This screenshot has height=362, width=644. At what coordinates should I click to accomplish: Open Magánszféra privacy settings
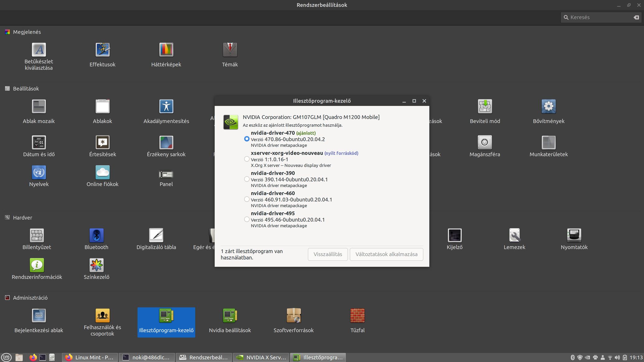pyautogui.click(x=485, y=146)
